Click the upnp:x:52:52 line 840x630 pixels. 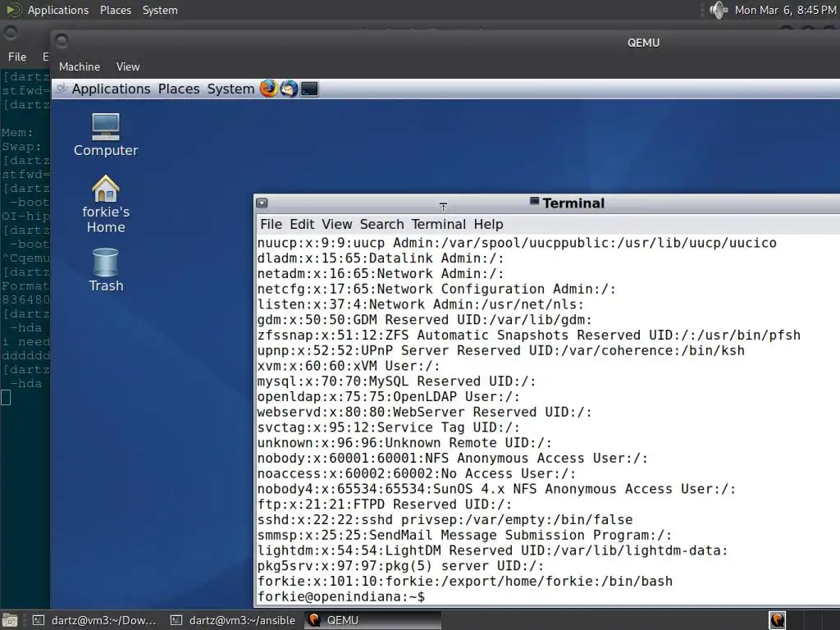coord(501,351)
